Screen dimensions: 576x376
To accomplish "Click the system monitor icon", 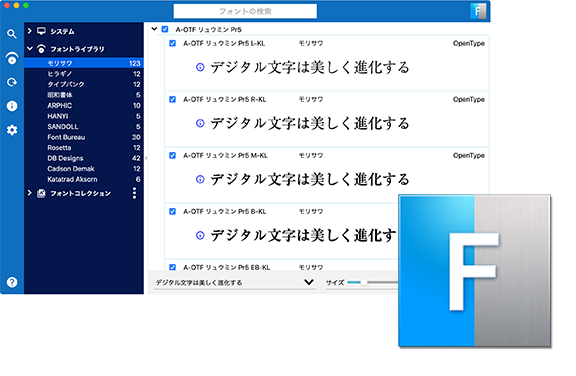I will pyautogui.click(x=41, y=31).
